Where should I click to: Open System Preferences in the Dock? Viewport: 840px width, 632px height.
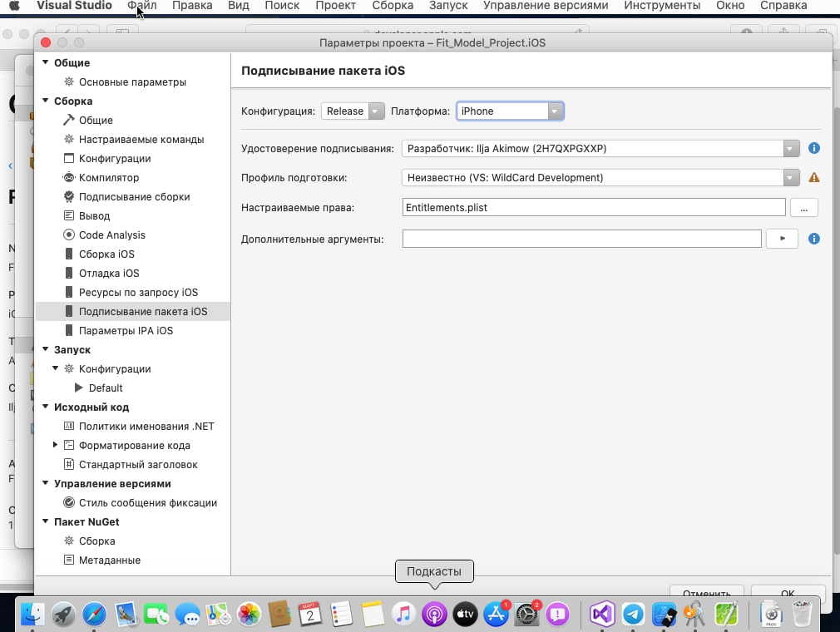(x=526, y=614)
